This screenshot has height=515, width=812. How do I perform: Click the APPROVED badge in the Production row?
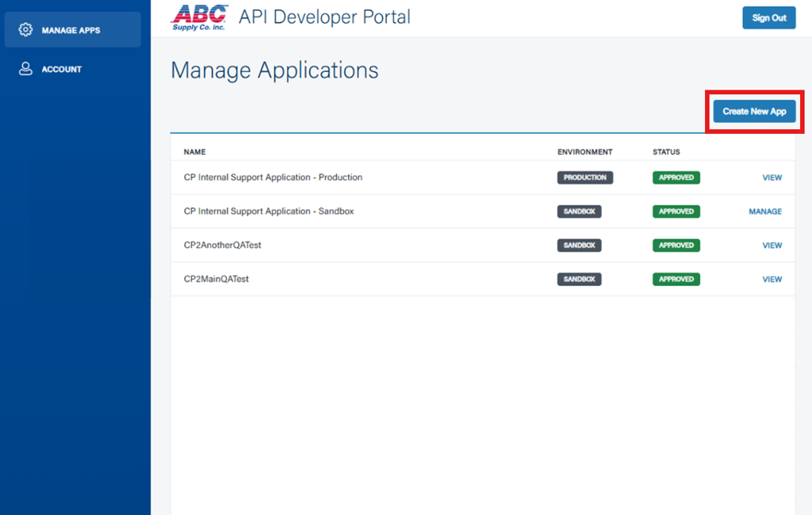click(x=676, y=177)
